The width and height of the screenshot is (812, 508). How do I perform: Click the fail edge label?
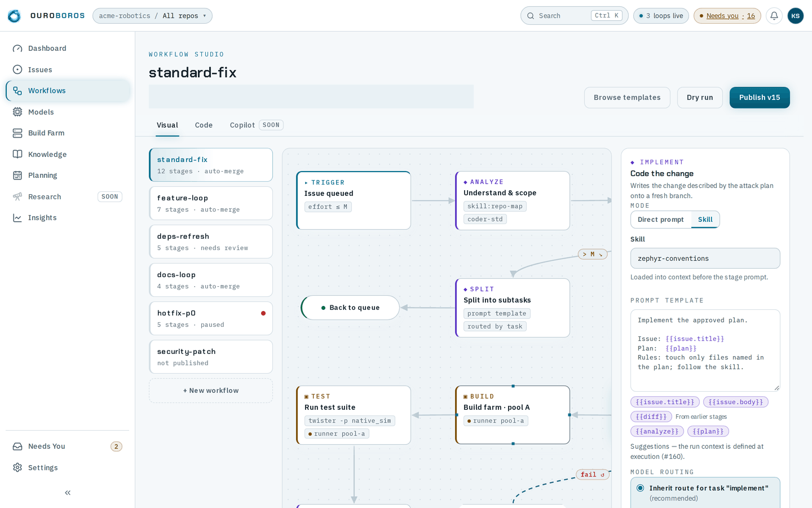592,475
